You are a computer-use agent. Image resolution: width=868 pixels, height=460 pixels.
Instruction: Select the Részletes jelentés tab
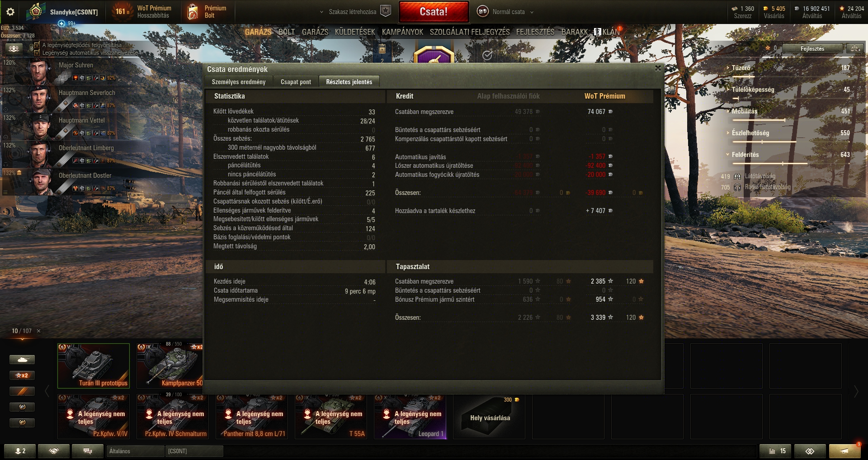tap(349, 82)
